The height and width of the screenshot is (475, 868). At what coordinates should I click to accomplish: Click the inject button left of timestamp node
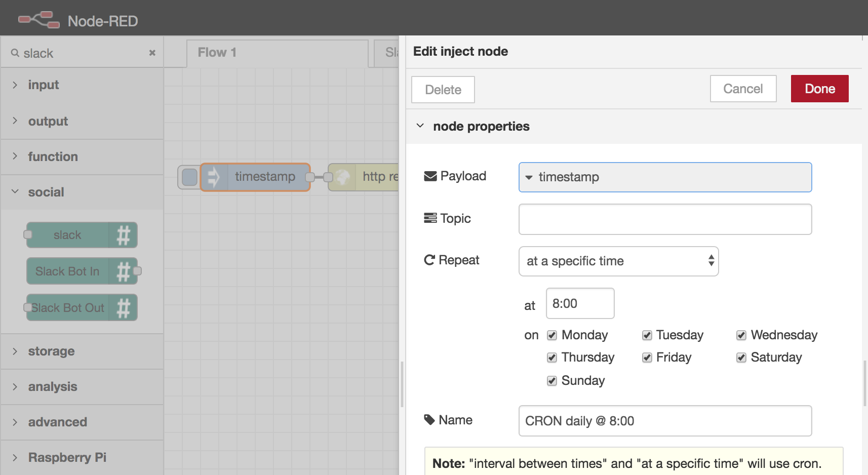(x=189, y=177)
